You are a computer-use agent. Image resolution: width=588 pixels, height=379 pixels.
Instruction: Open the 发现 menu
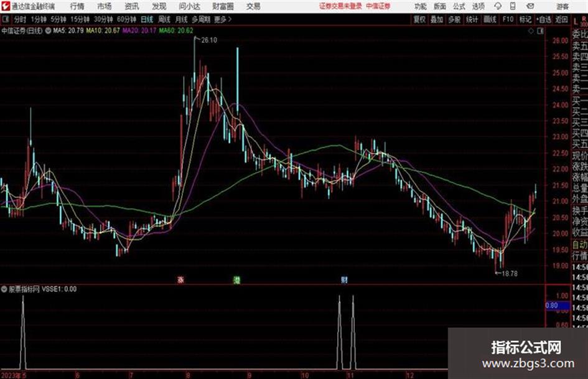click(x=159, y=6)
